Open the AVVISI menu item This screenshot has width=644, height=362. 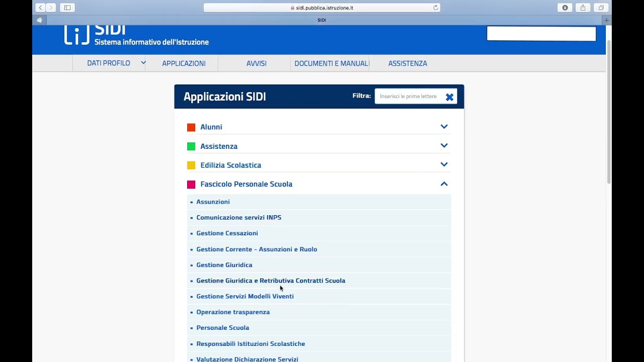click(257, 63)
